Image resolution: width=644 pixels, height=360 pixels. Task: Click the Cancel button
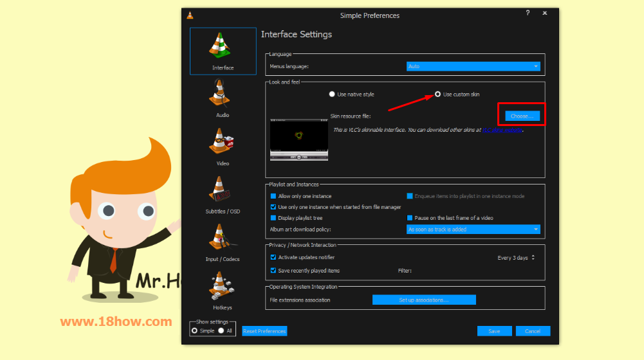533,331
